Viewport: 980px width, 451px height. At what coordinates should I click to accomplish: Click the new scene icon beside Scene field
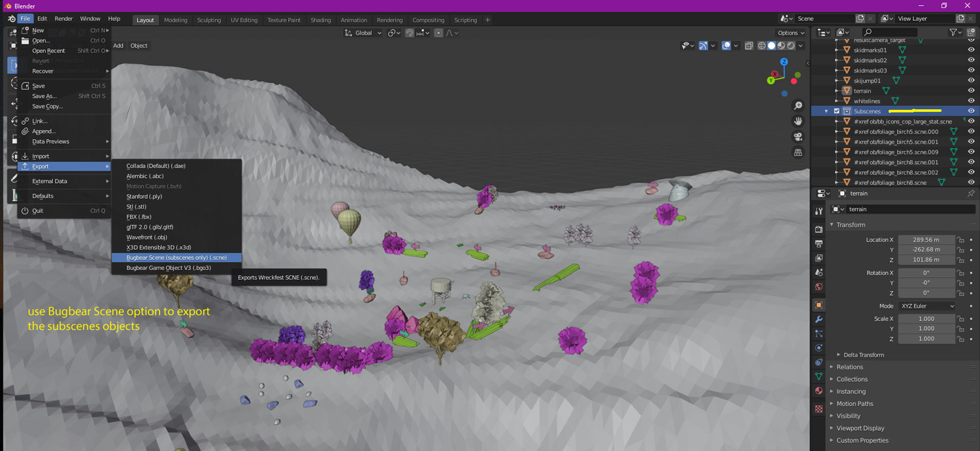[x=860, y=19]
